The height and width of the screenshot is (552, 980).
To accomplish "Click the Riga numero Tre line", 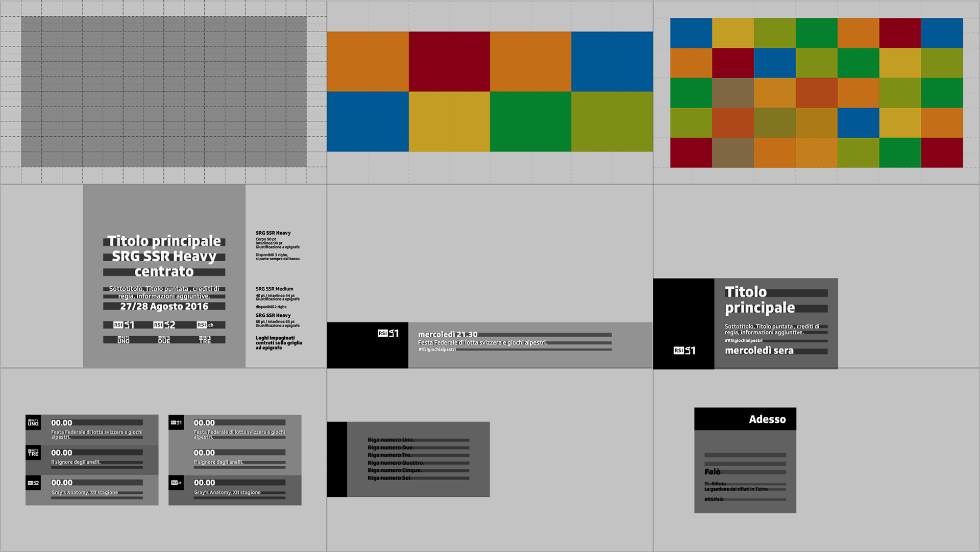I will pos(389,455).
